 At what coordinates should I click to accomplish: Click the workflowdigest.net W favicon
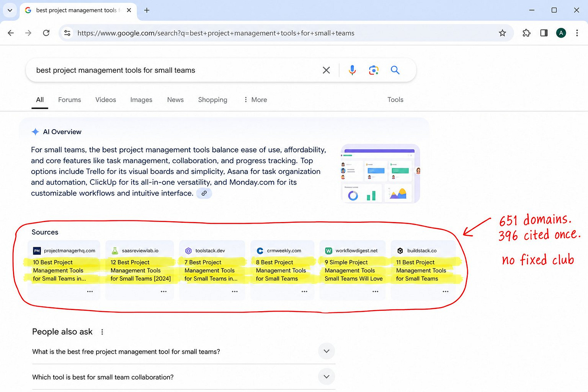click(x=329, y=251)
